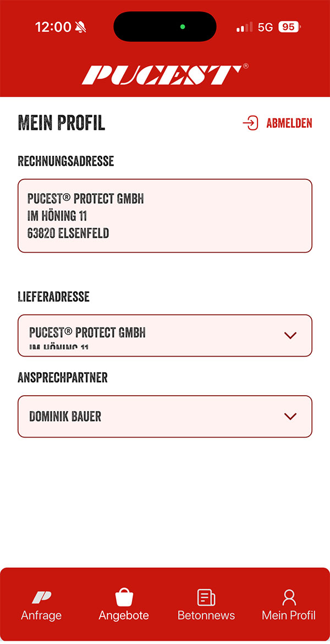330x644 pixels.
Task: Switch to the Betonnews tab label
Action: pos(206,615)
